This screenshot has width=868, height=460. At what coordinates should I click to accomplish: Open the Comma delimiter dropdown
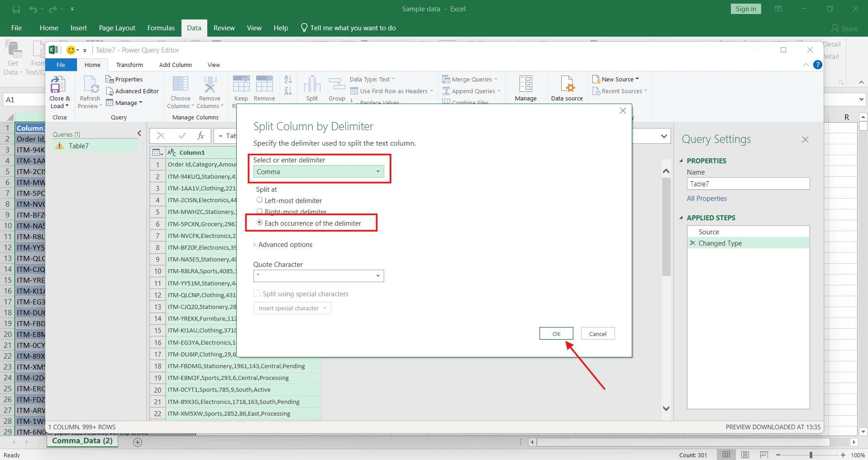[318, 172]
